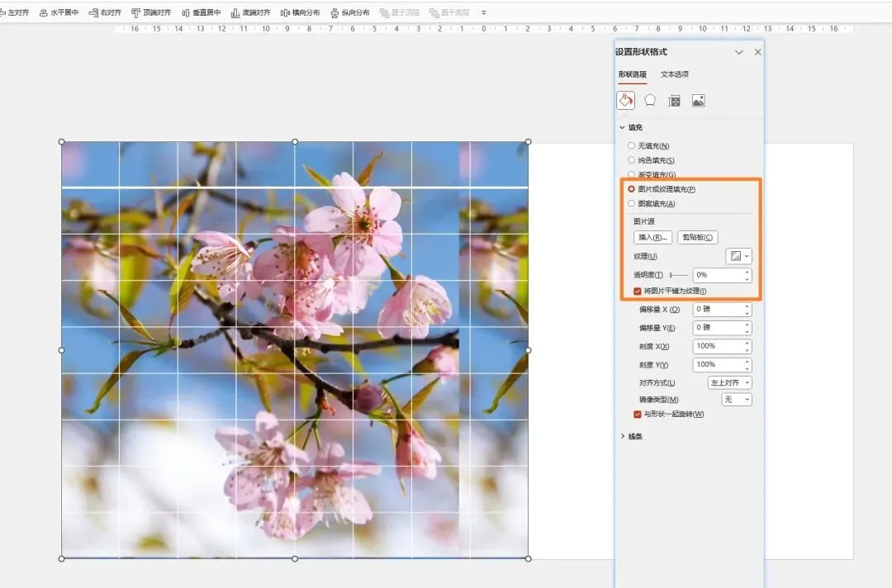Click the 左对齐 align-left toolbar icon
This screenshot has height=588, width=892.
coord(2,12)
